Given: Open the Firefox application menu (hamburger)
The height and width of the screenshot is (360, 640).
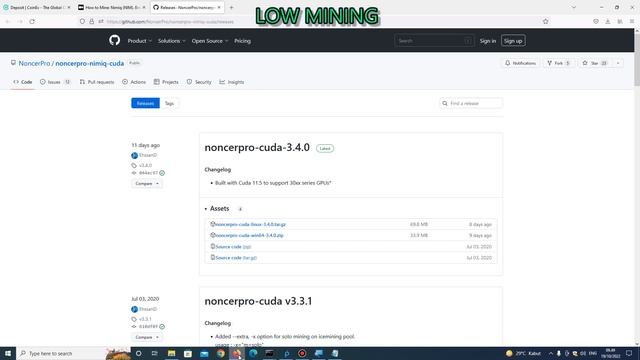Looking at the screenshot, I should [631, 22].
